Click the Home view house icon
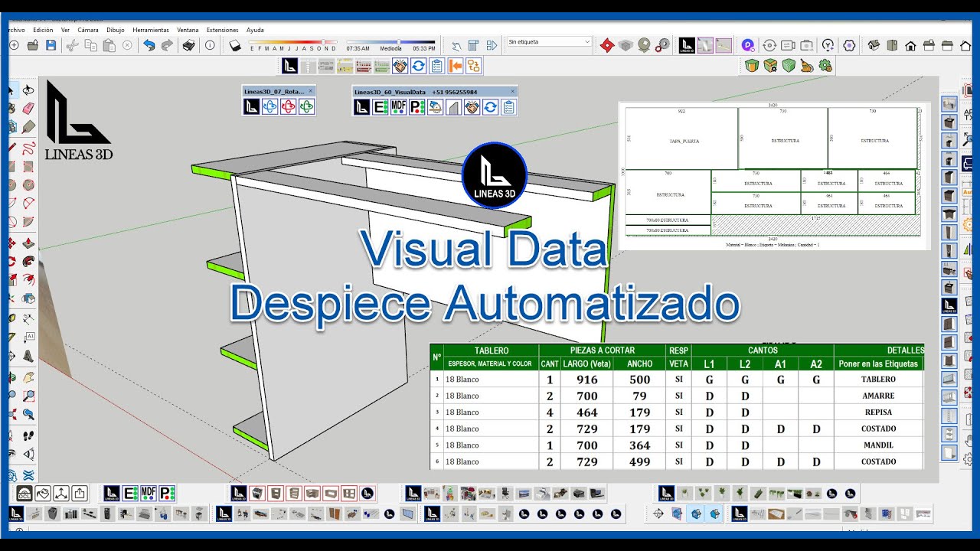The width and height of the screenshot is (980, 551). (x=910, y=46)
